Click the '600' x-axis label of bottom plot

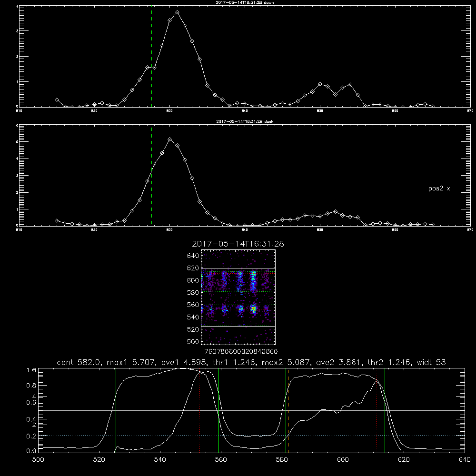tap(343, 460)
